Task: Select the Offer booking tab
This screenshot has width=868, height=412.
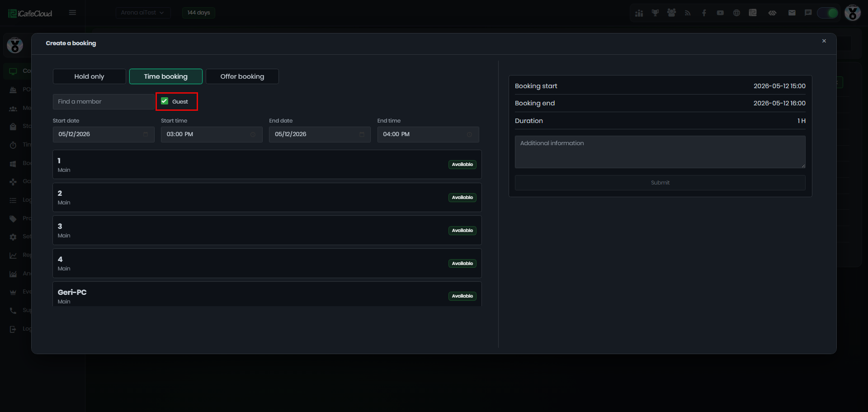Action: pyautogui.click(x=242, y=76)
